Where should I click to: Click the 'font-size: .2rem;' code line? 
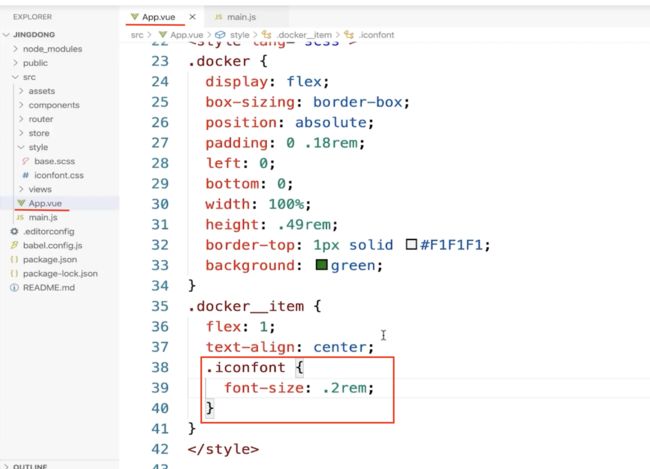click(x=299, y=388)
